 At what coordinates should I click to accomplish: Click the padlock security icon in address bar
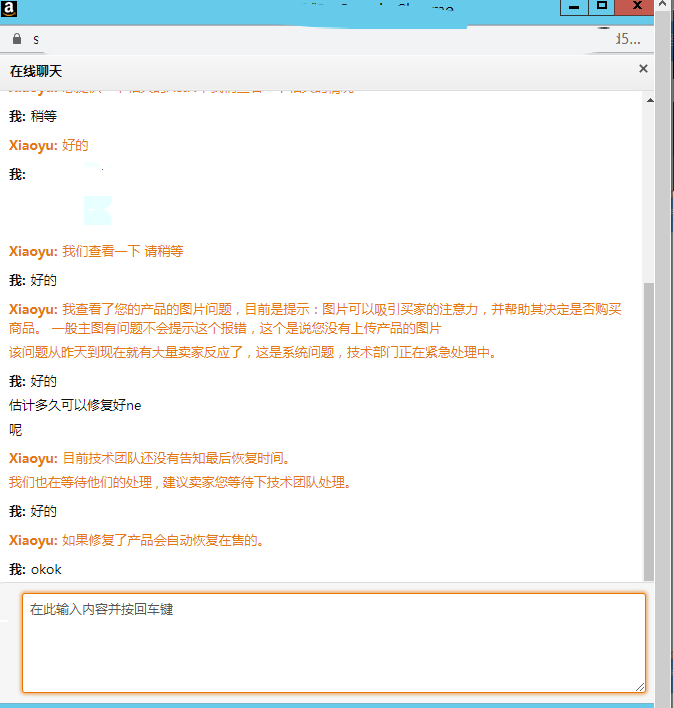coord(17,39)
